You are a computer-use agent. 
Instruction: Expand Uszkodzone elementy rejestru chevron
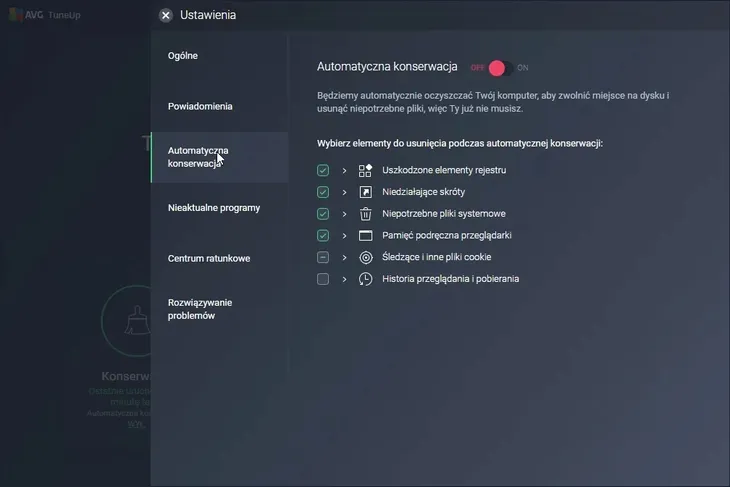tap(345, 170)
